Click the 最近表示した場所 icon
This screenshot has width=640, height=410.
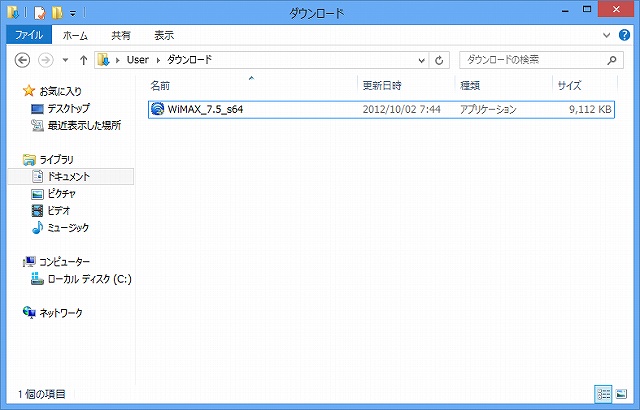[37, 126]
